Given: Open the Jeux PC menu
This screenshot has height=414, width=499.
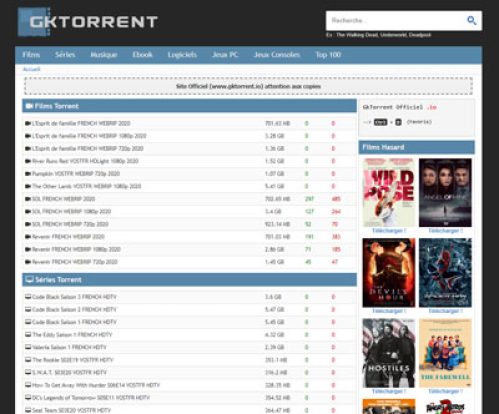Looking at the screenshot, I should point(225,55).
